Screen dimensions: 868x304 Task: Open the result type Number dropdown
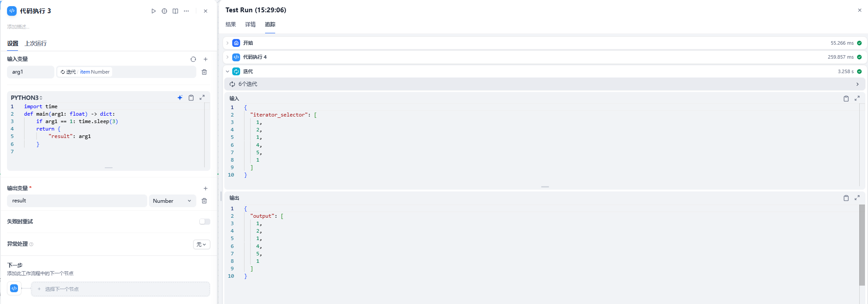coord(172,201)
